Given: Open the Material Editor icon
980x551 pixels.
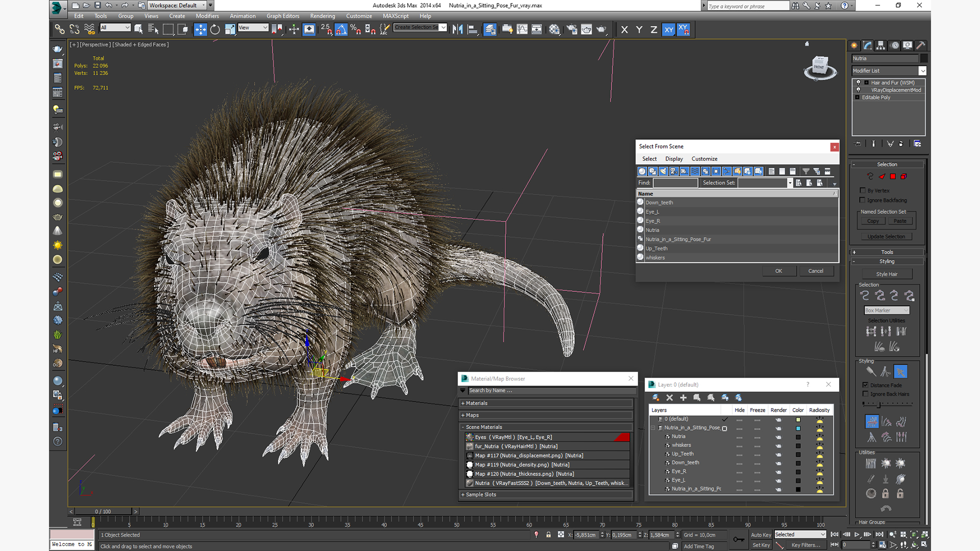Looking at the screenshot, I should 554,29.
